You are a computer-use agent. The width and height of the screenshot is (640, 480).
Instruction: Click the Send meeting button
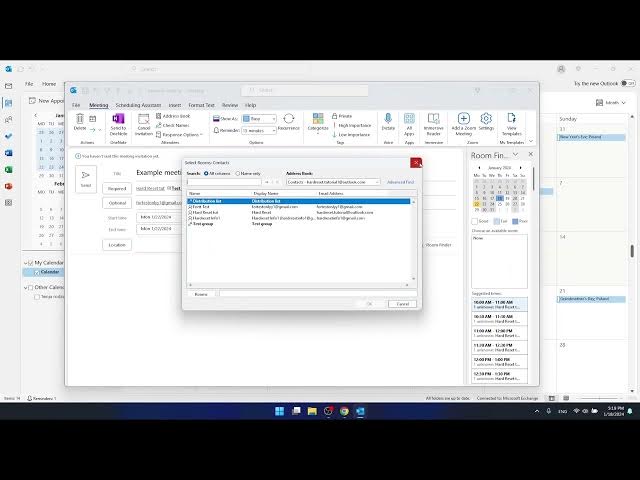click(x=86, y=179)
